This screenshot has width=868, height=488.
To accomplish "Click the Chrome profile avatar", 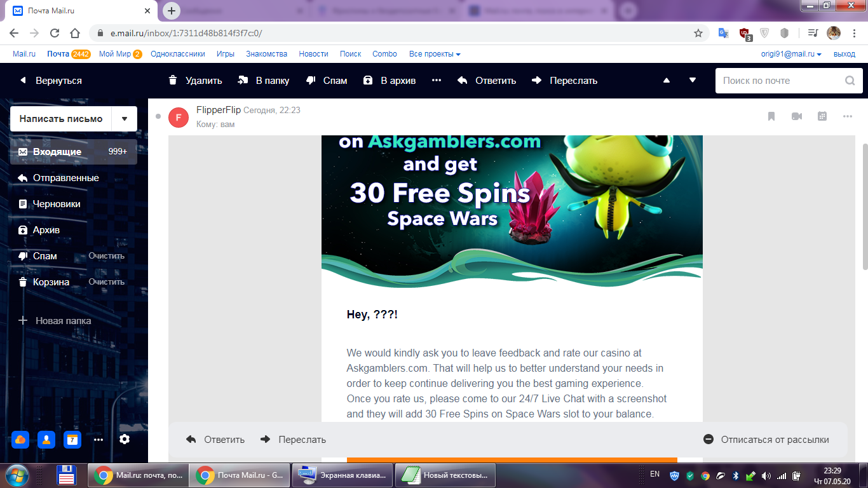I will (834, 33).
